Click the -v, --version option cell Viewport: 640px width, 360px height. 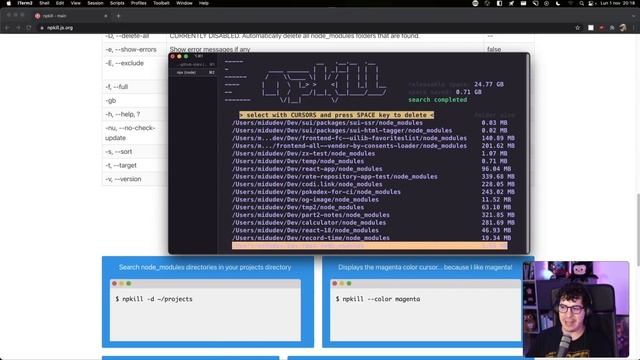pyautogui.click(x=134, y=179)
